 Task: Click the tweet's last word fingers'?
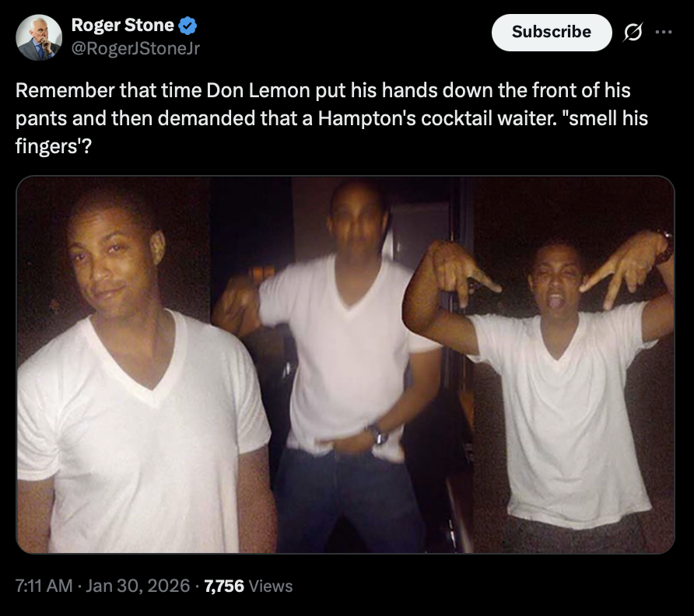[x=54, y=146]
